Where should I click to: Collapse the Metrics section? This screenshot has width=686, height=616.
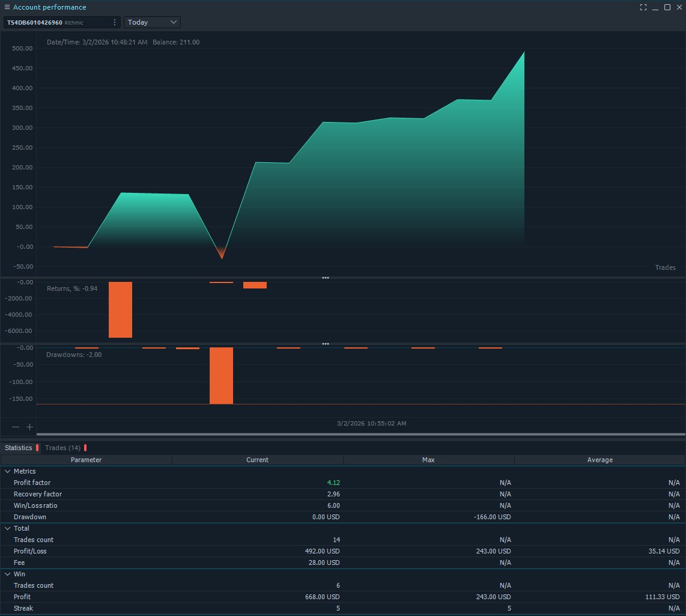coord(7,471)
